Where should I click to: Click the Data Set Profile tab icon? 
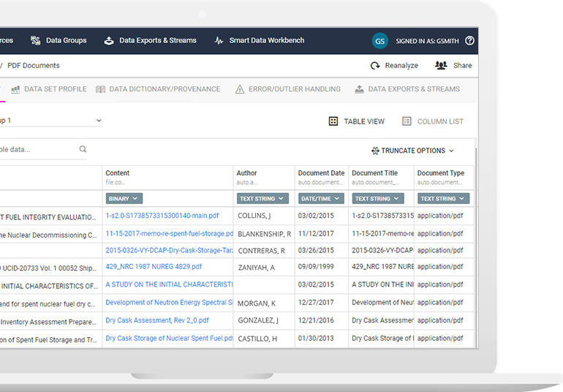point(15,89)
